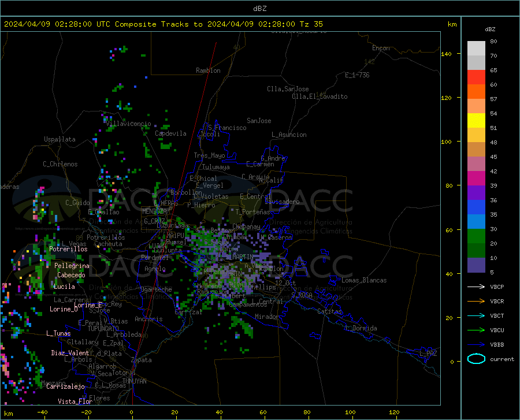Click the Pellegrina label
The image size is (520, 420).
(72, 266)
